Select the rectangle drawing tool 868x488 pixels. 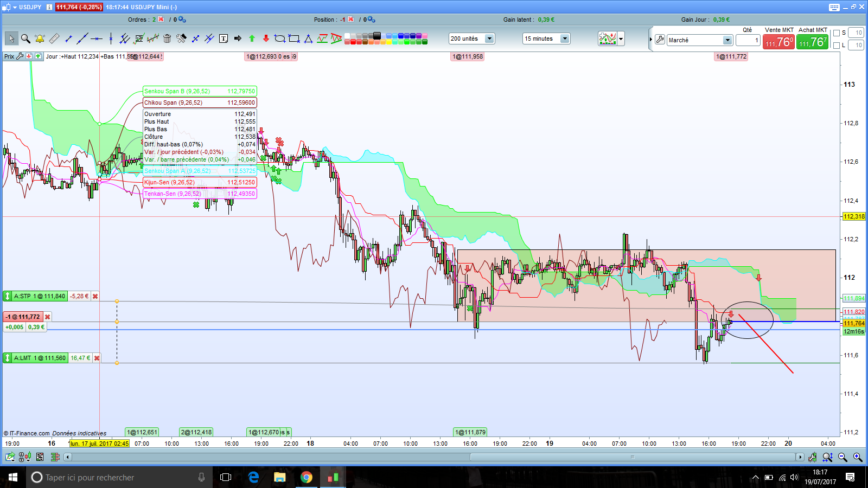pos(294,38)
